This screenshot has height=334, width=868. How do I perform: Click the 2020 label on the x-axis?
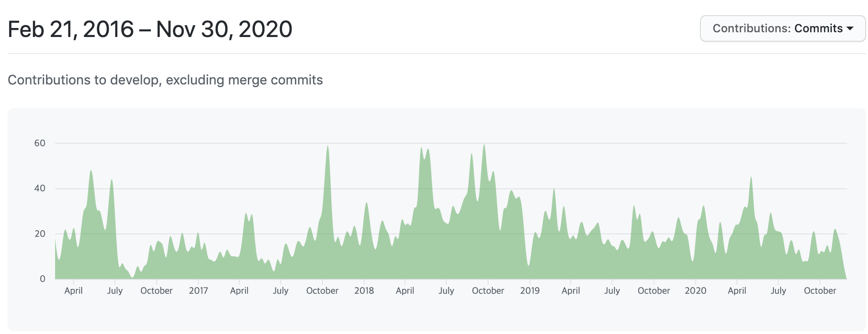click(696, 290)
